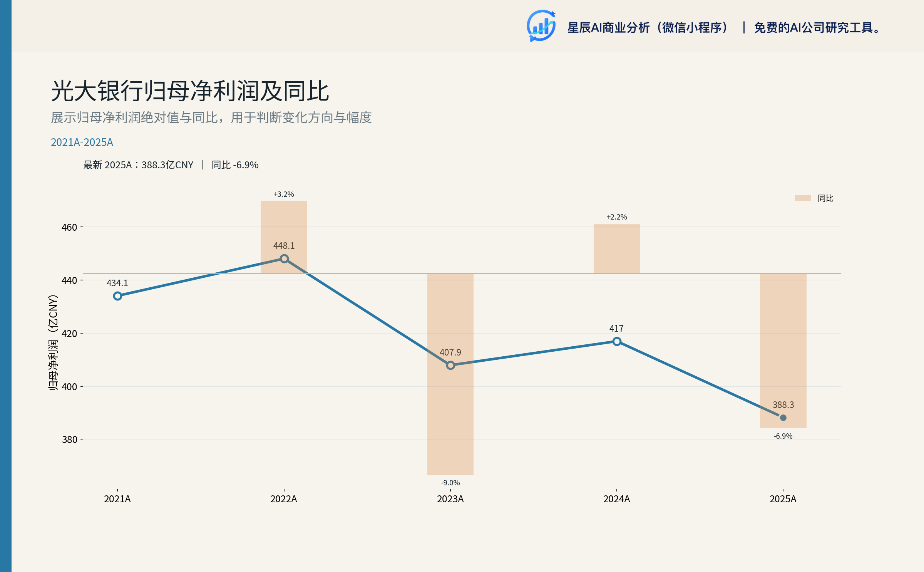Click the 免费的AI公司研究工具 tagline
Image resolution: width=924 pixels, height=572 pixels.
tap(817, 28)
